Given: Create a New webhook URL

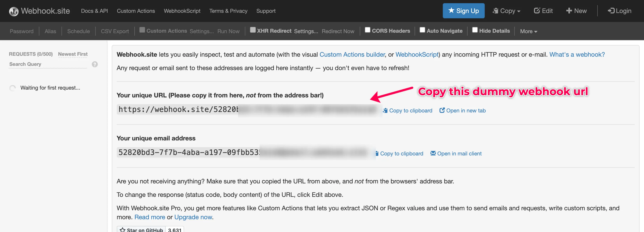Looking at the screenshot, I should (576, 11).
